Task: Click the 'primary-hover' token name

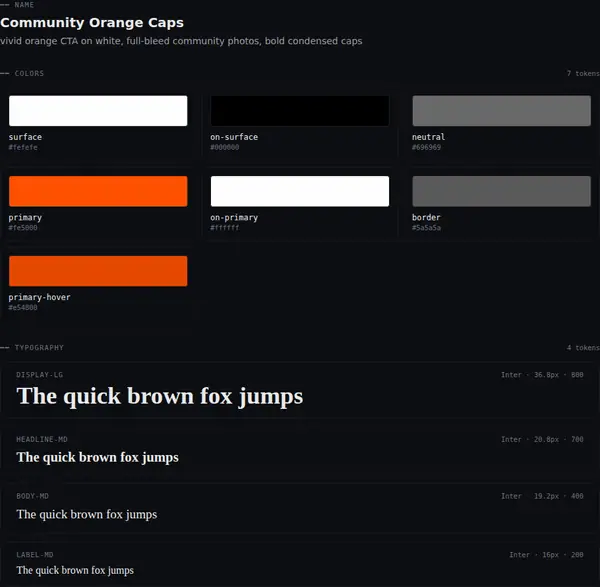Action: (39, 297)
